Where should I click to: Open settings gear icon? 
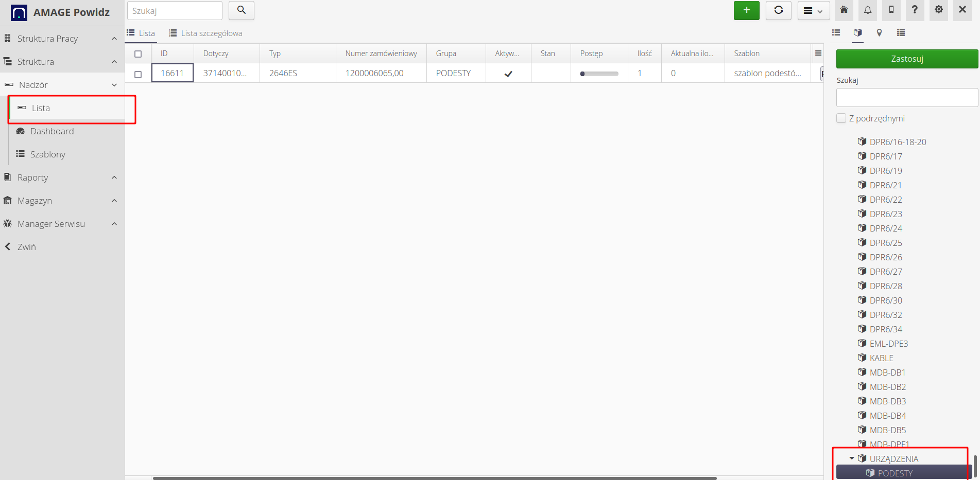(939, 10)
